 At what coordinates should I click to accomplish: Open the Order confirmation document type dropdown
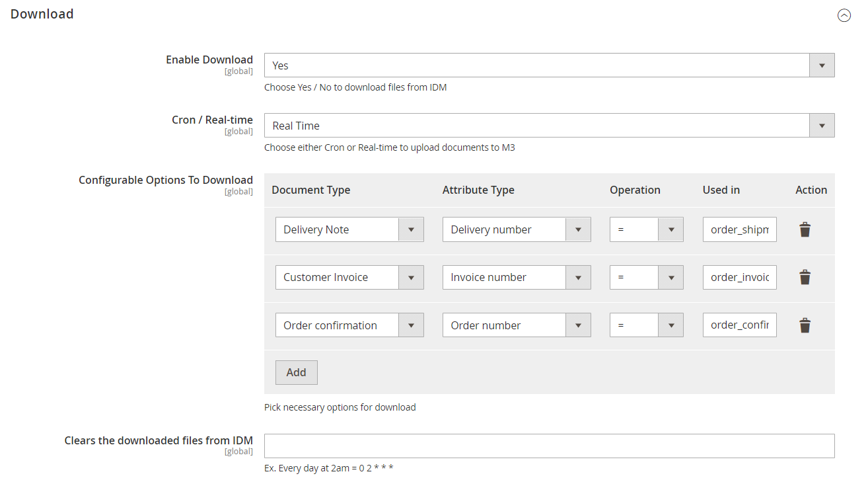pos(349,325)
